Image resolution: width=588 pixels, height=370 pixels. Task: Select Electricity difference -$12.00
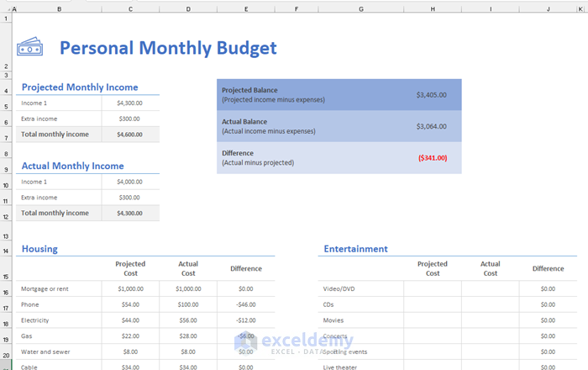tap(246, 320)
